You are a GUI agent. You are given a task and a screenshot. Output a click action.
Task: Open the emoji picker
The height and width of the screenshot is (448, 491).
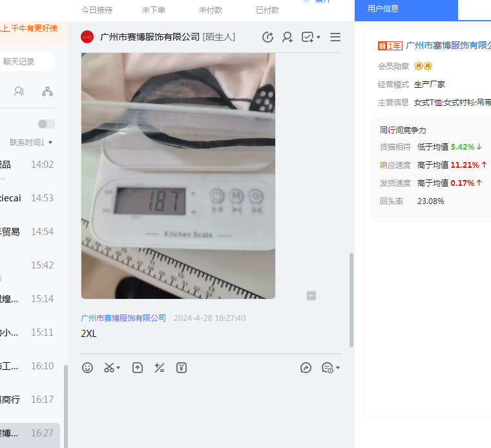pyautogui.click(x=87, y=367)
